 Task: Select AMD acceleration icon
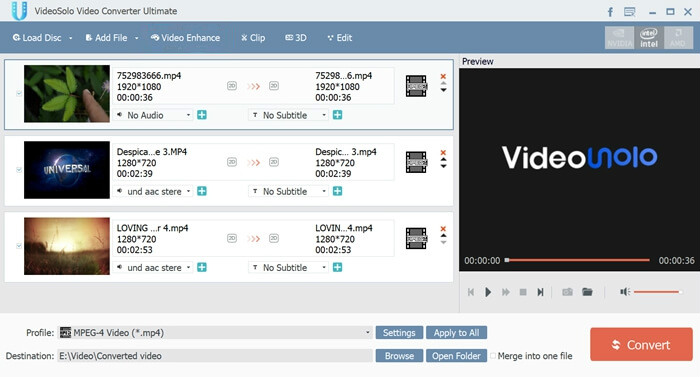(x=678, y=38)
